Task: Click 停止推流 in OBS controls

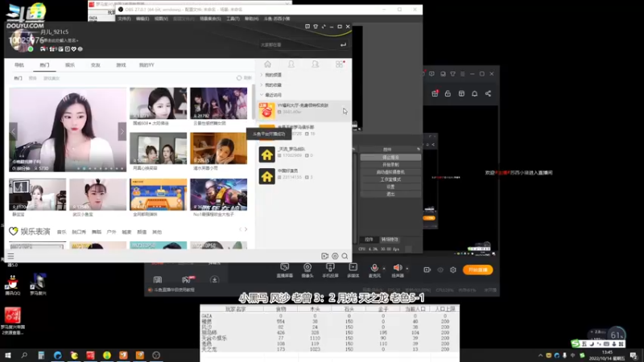Action: [x=390, y=157]
